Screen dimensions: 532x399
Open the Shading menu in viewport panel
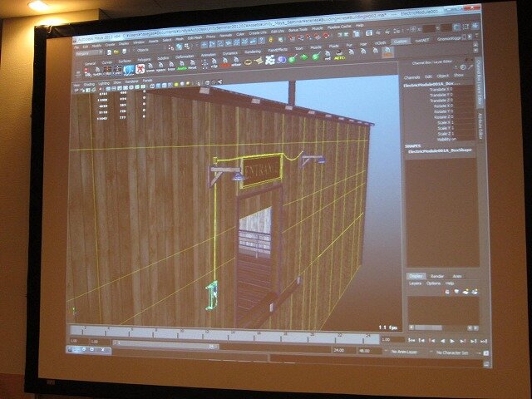pyautogui.click(x=89, y=84)
